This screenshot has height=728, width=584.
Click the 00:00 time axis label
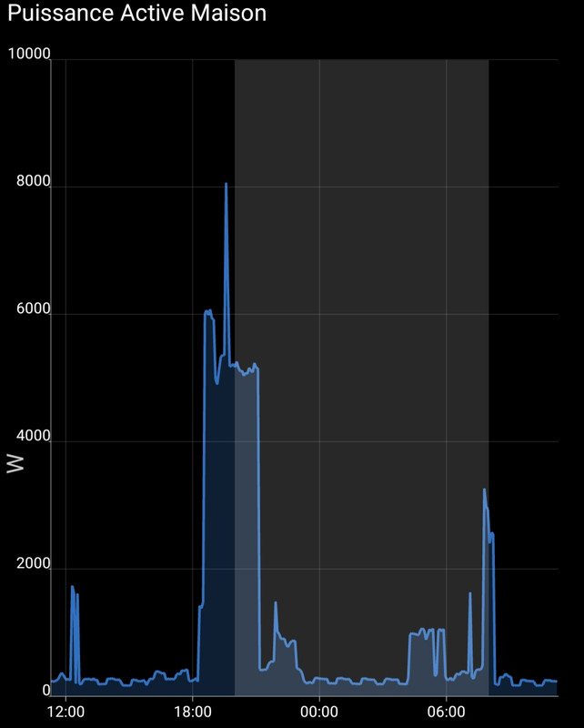pos(319,712)
